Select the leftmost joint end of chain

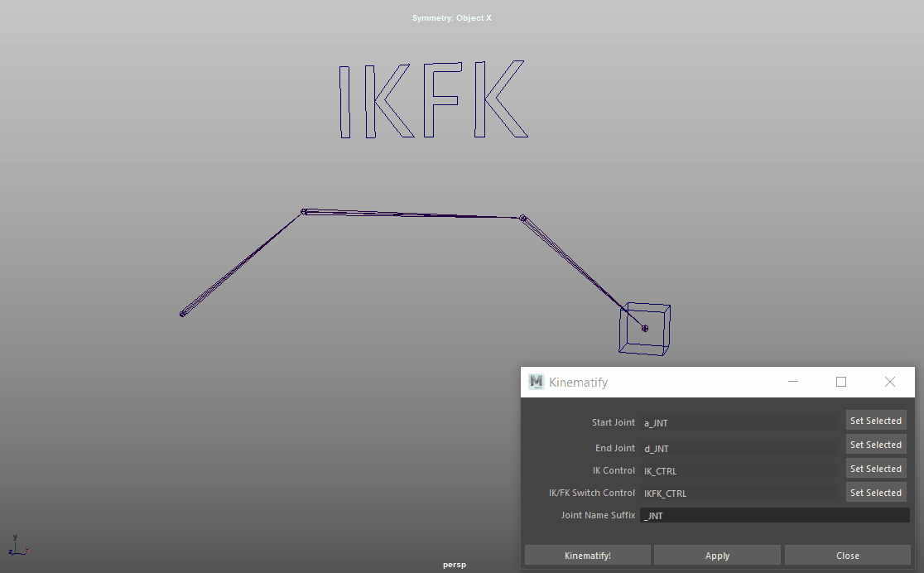coord(183,314)
